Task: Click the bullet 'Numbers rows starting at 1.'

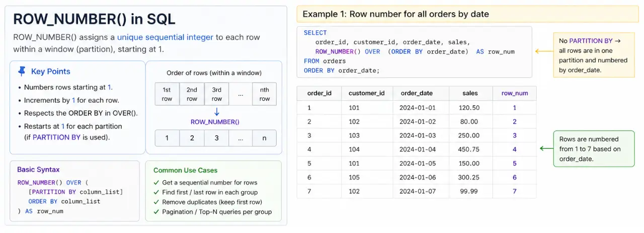Action: click(68, 87)
